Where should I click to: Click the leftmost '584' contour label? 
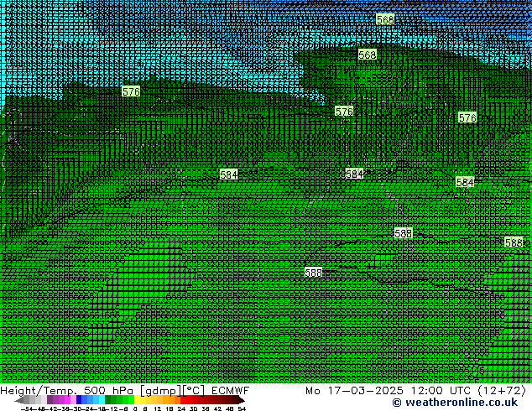coord(229,174)
